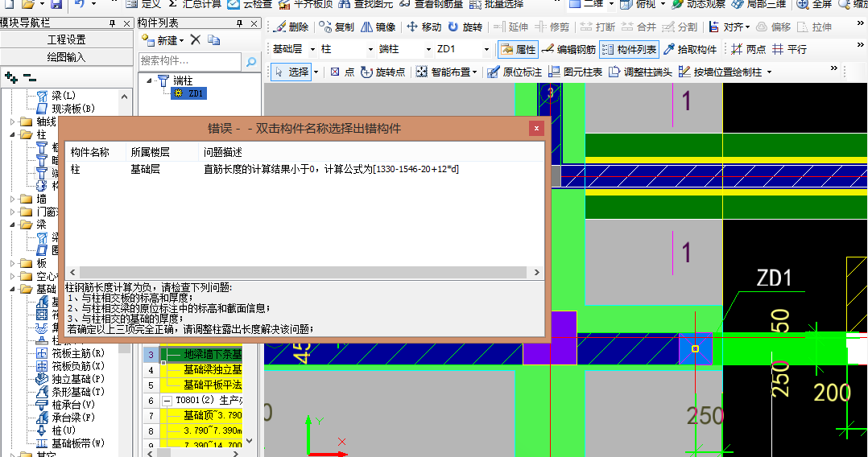The width and height of the screenshot is (868, 457).
Task: Choose the 移动 move tool
Action: click(x=424, y=27)
